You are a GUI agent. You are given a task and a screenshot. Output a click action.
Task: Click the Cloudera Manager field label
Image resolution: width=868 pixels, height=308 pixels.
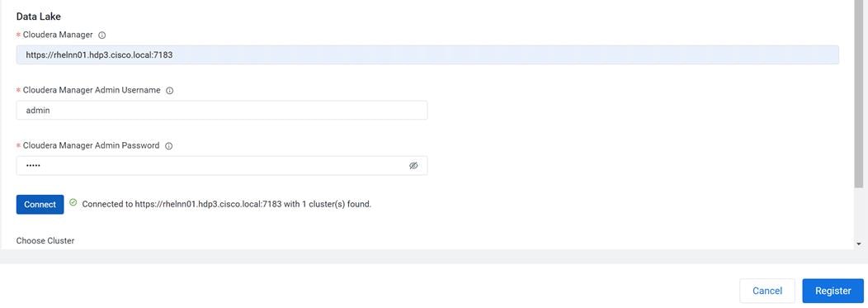click(58, 35)
